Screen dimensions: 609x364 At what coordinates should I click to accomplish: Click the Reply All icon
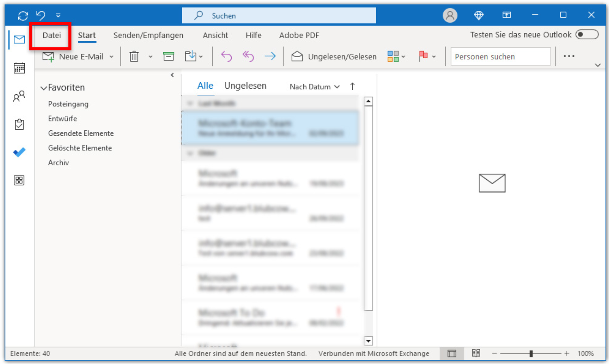(248, 56)
